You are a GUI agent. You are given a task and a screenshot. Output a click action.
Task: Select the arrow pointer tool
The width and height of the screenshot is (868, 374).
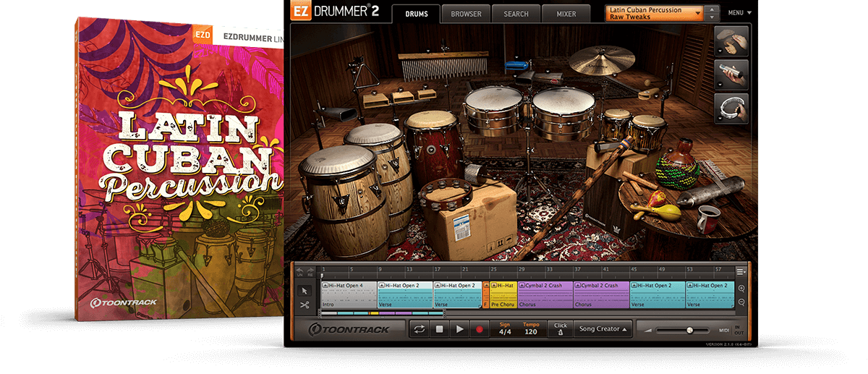[305, 291]
